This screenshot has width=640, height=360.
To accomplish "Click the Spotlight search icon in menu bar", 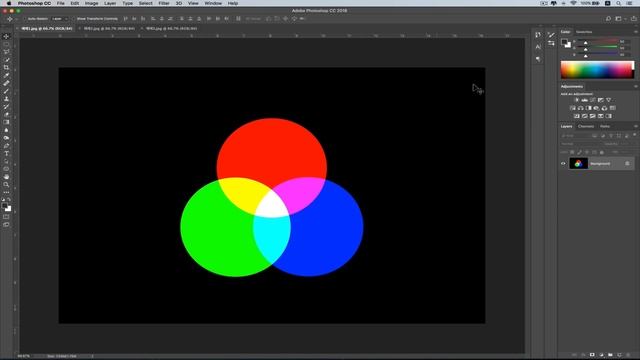I will pyautogui.click(x=619, y=3).
